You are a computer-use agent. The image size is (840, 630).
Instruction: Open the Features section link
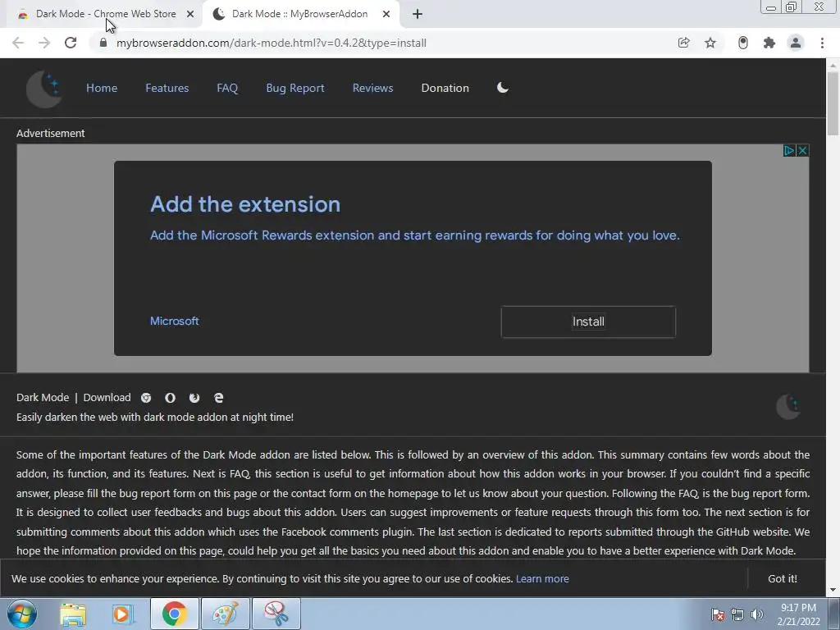(167, 88)
